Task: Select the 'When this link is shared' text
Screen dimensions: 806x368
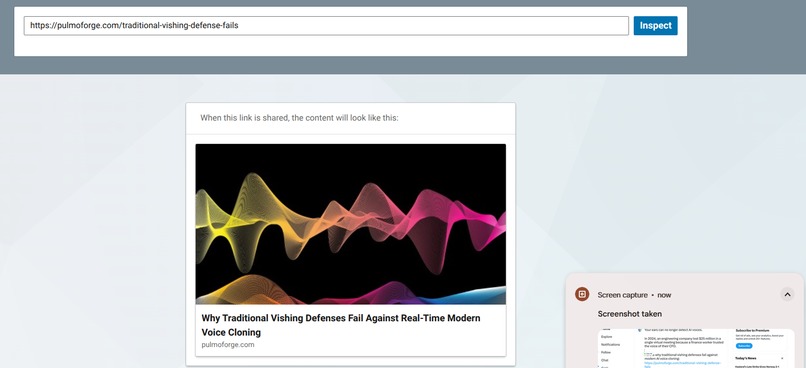Action: pyautogui.click(x=299, y=118)
